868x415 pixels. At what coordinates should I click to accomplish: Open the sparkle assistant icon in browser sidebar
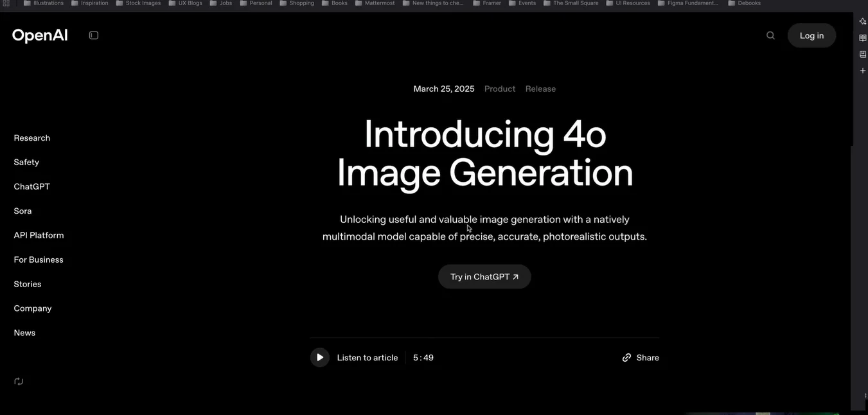click(863, 21)
